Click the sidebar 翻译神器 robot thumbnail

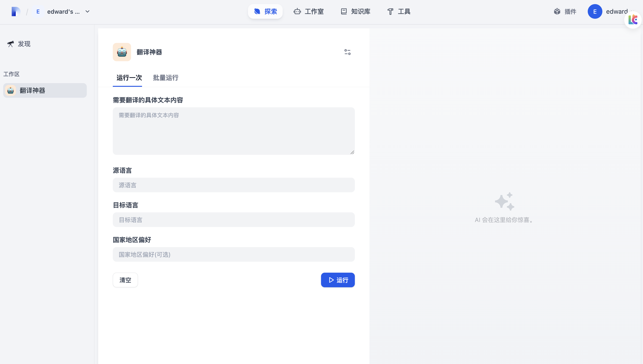point(11,90)
